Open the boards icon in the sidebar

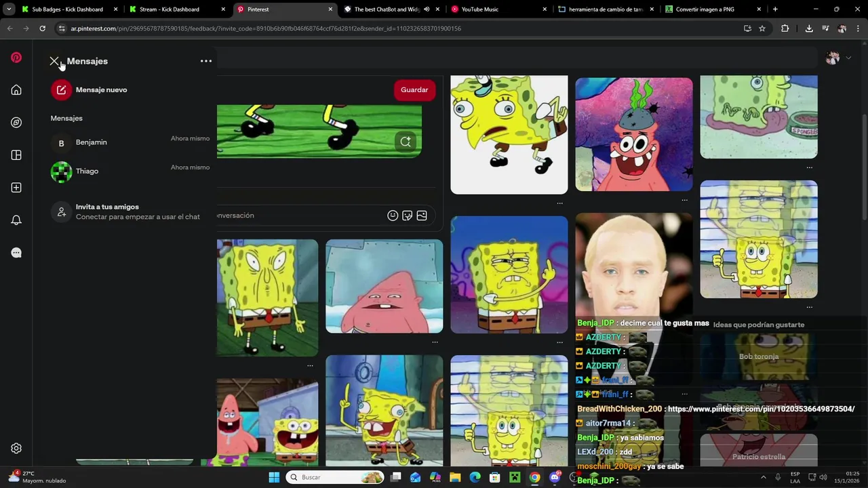[x=16, y=155]
